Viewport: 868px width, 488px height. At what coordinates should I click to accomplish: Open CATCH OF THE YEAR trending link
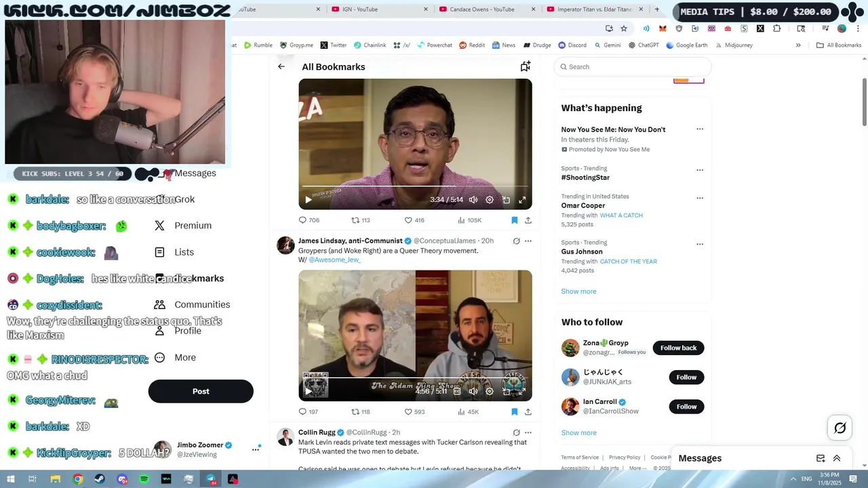628,262
